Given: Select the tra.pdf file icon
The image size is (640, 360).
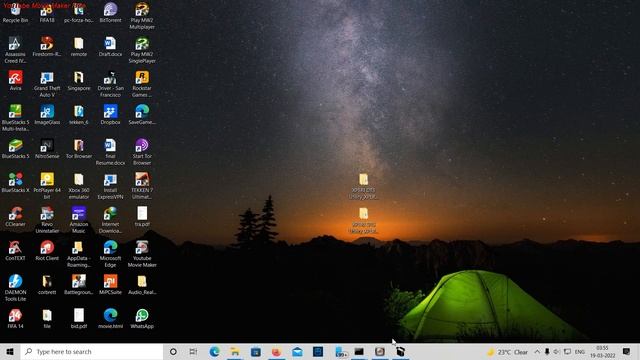Looking at the screenshot, I should click(x=142, y=216).
